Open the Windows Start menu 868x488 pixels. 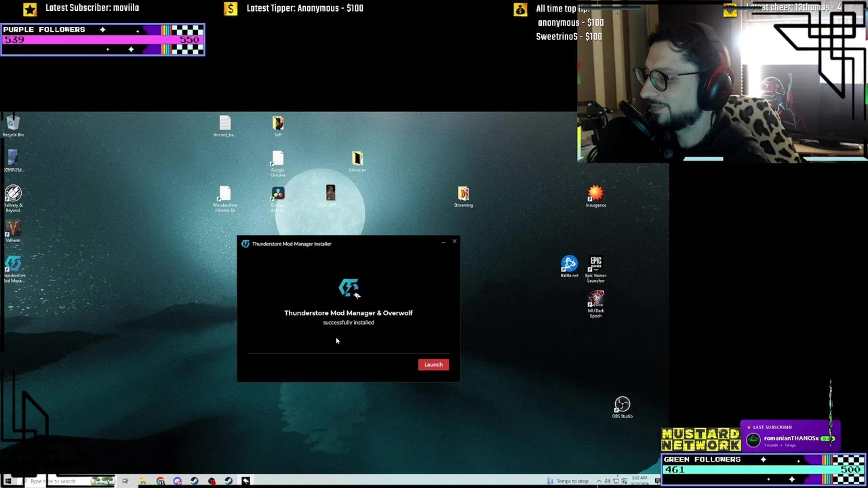click(8, 481)
